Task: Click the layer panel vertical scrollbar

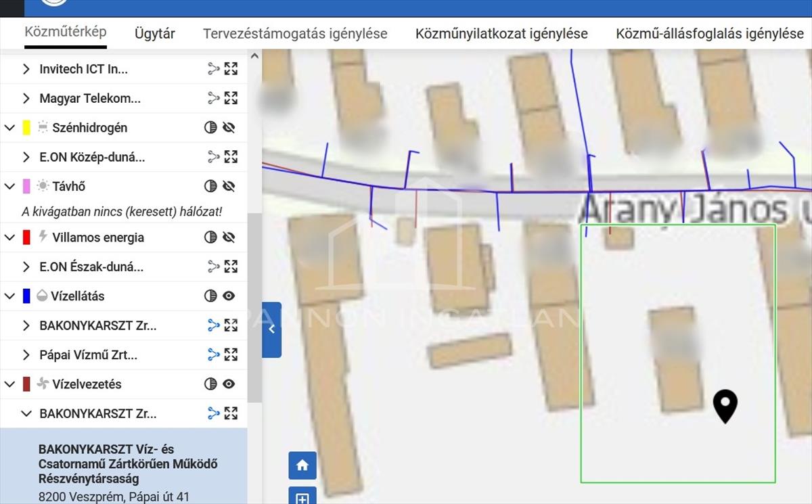Action: 254,304
